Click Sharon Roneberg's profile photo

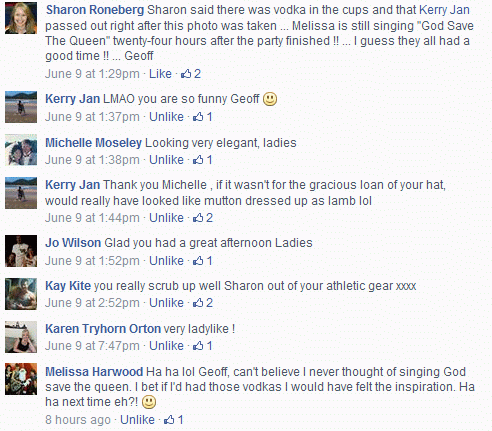(21, 18)
